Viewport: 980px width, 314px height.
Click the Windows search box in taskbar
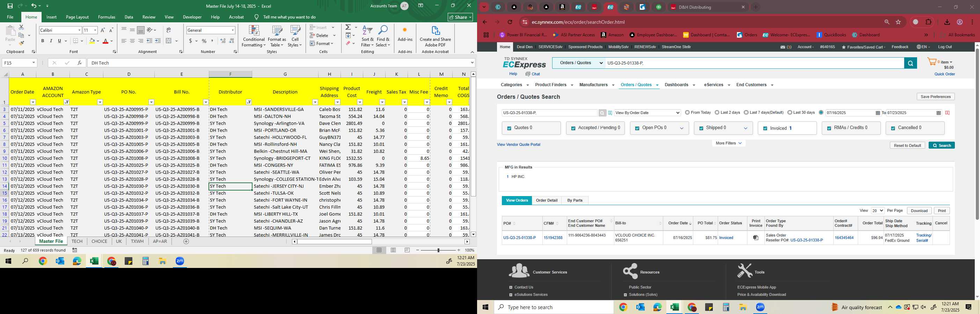click(554, 307)
